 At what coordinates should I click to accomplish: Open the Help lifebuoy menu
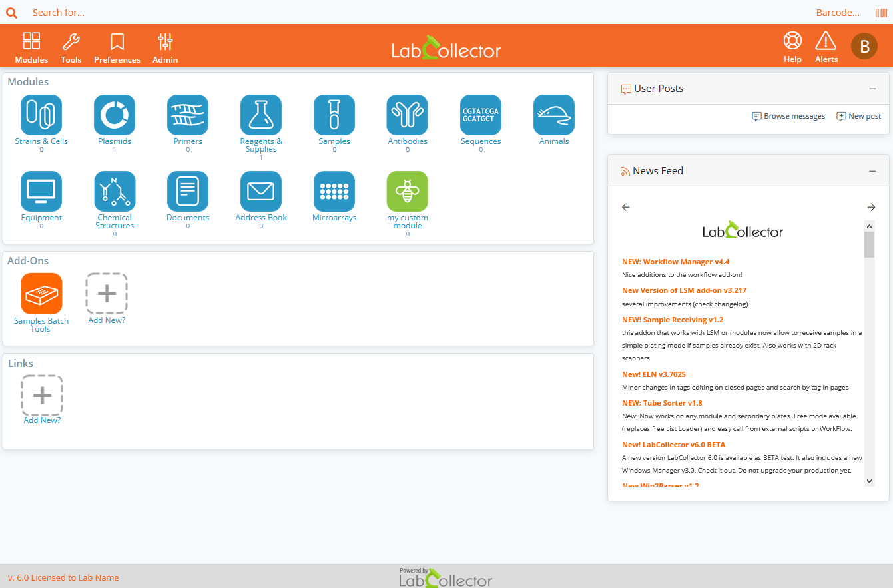pyautogui.click(x=792, y=48)
